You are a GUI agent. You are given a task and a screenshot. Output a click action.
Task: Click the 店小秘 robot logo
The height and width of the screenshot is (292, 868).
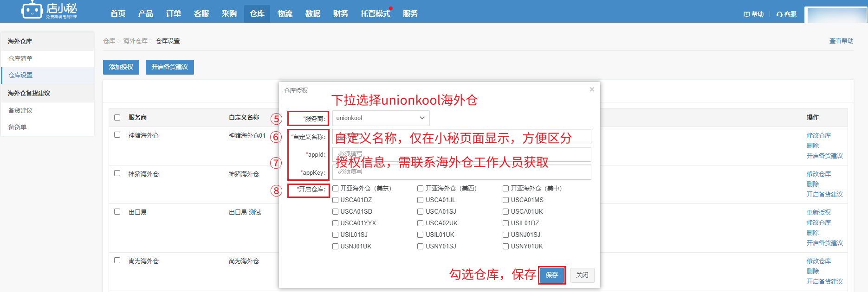click(49, 10)
